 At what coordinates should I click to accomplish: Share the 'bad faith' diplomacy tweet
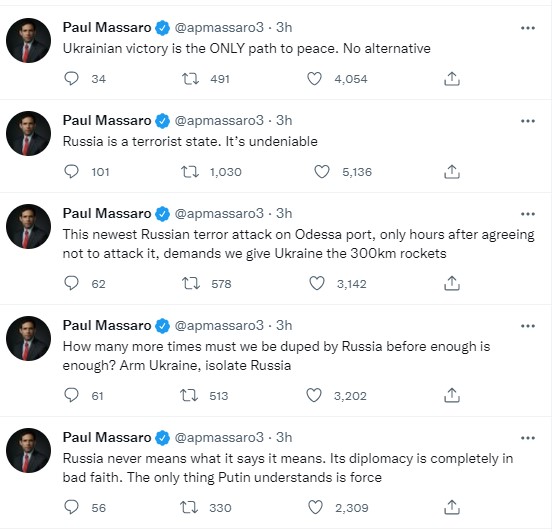[x=452, y=507]
